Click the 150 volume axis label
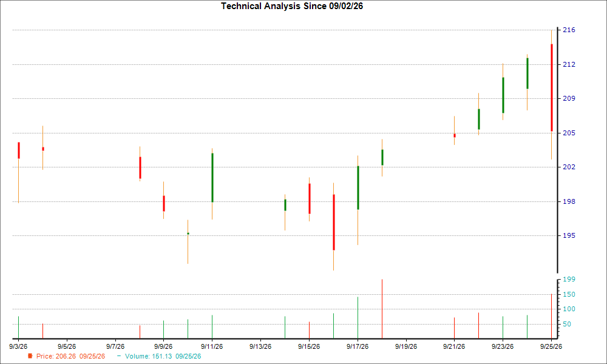Image resolution: width=607 pixels, height=364 pixels. (569, 294)
